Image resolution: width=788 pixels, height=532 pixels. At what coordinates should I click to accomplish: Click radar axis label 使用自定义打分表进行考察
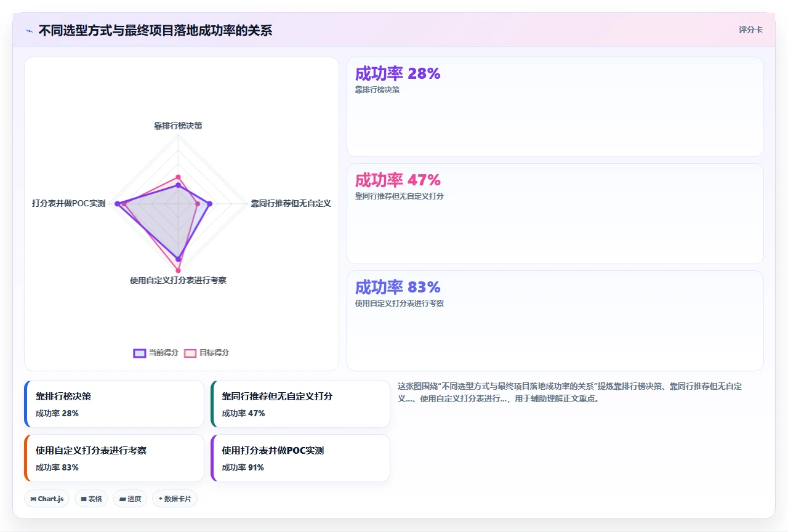click(179, 280)
